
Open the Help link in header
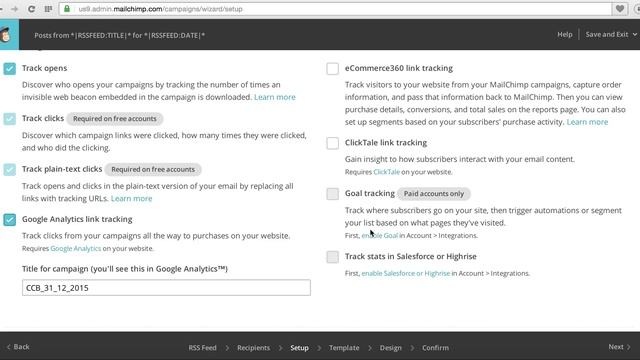pos(564,35)
